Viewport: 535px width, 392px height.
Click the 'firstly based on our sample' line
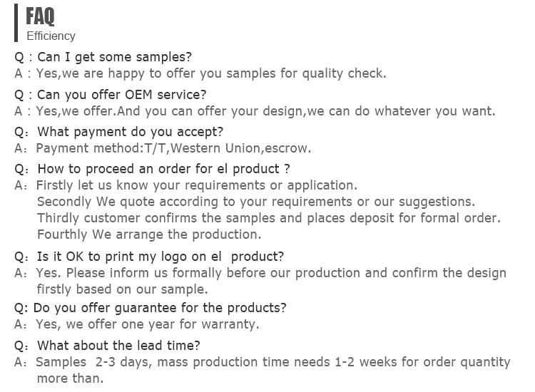coord(122,289)
